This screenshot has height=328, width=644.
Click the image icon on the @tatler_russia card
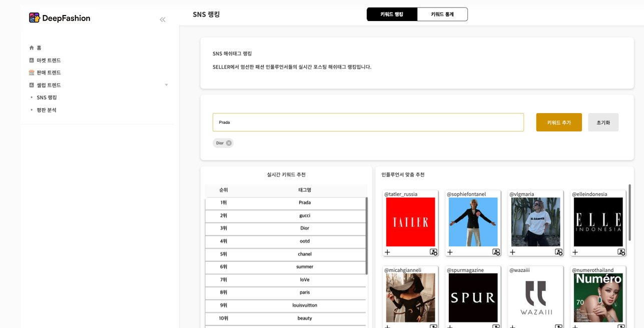433,252
